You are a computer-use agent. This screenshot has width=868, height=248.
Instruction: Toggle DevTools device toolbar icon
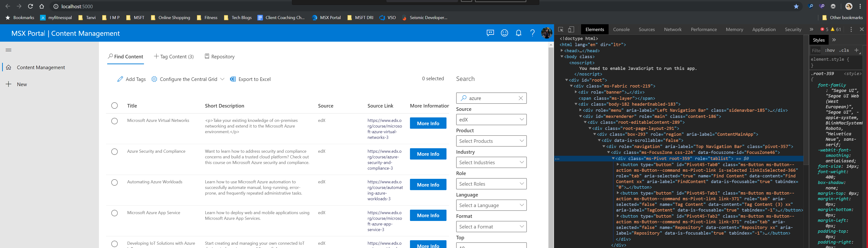pos(571,30)
